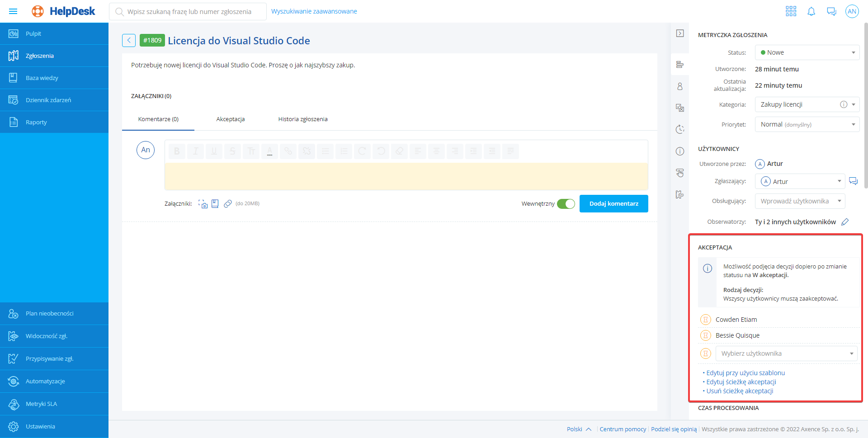This screenshot has height=438, width=868.
Task: Click the attach link icon under the editor
Action: coord(228,204)
